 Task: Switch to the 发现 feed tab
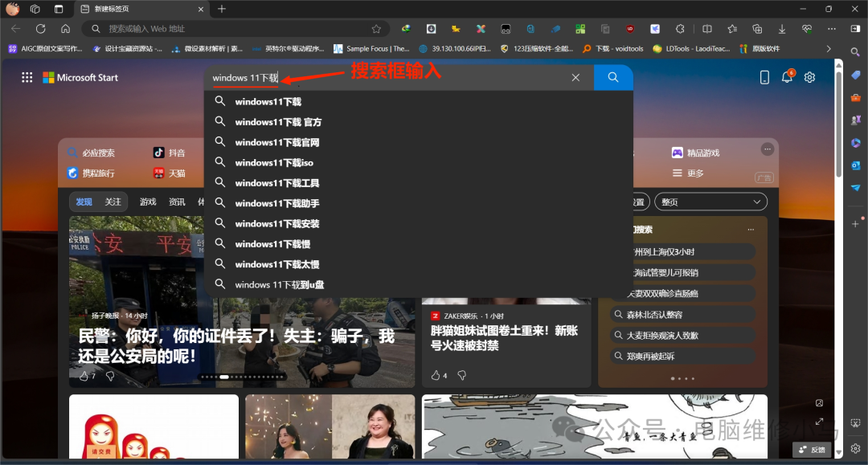[x=84, y=202]
